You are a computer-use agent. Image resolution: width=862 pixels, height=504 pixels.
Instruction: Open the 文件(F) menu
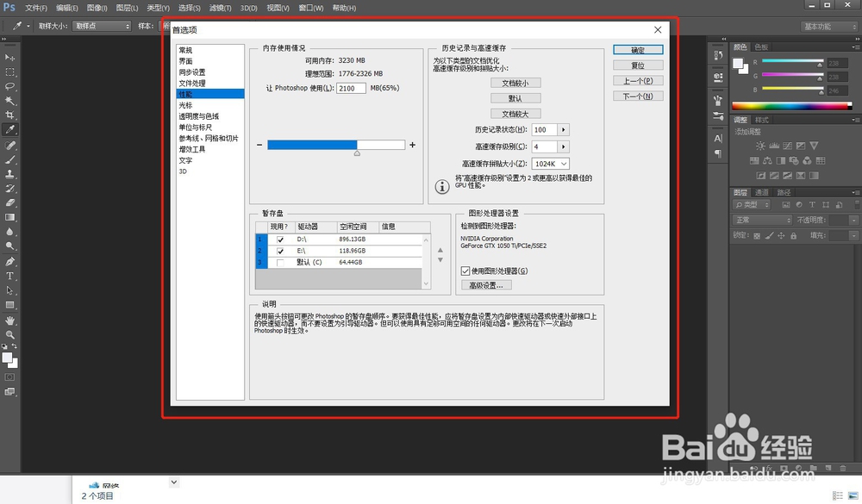tap(35, 8)
